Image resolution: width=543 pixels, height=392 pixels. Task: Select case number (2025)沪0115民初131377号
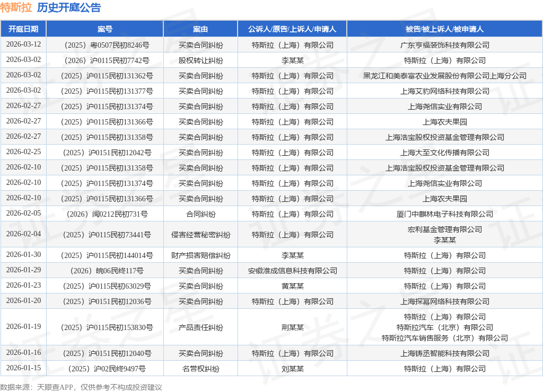[107, 91]
